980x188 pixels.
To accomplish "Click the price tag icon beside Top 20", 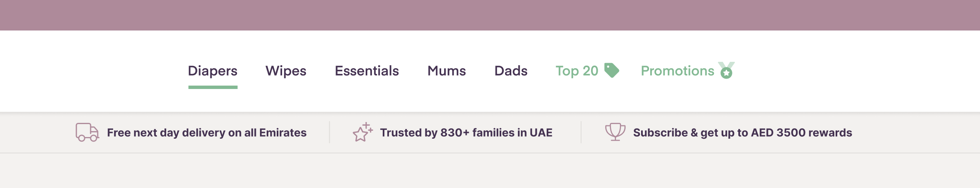I will pos(611,70).
